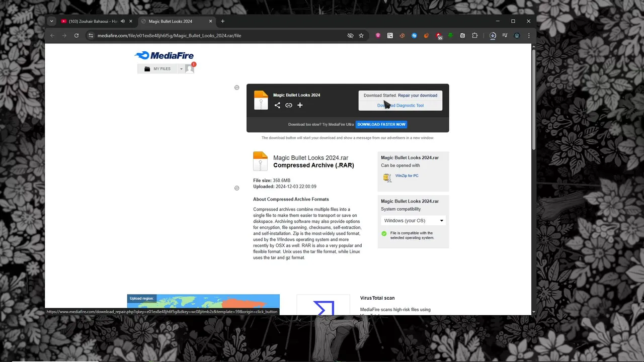This screenshot has width=644, height=362.
Task: Open the blue Shazam extension
Action: click(414, 36)
